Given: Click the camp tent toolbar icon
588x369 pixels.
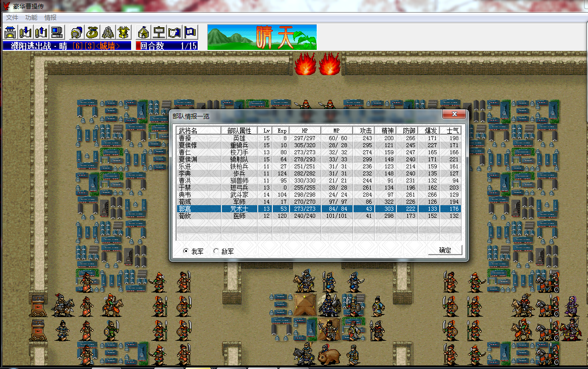Looking at the screenshot, I should coord(143,32).
